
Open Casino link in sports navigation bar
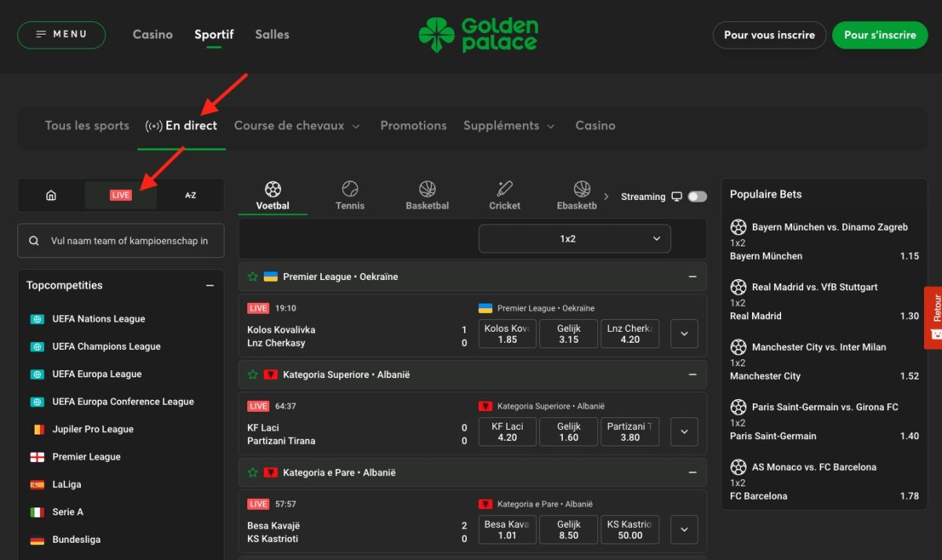pos(595,125)
